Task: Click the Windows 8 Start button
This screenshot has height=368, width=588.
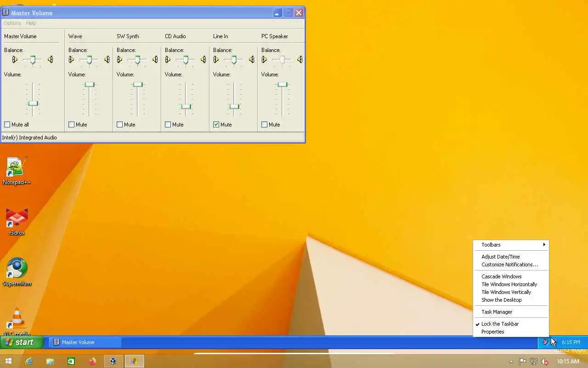Action: [8, 361]
